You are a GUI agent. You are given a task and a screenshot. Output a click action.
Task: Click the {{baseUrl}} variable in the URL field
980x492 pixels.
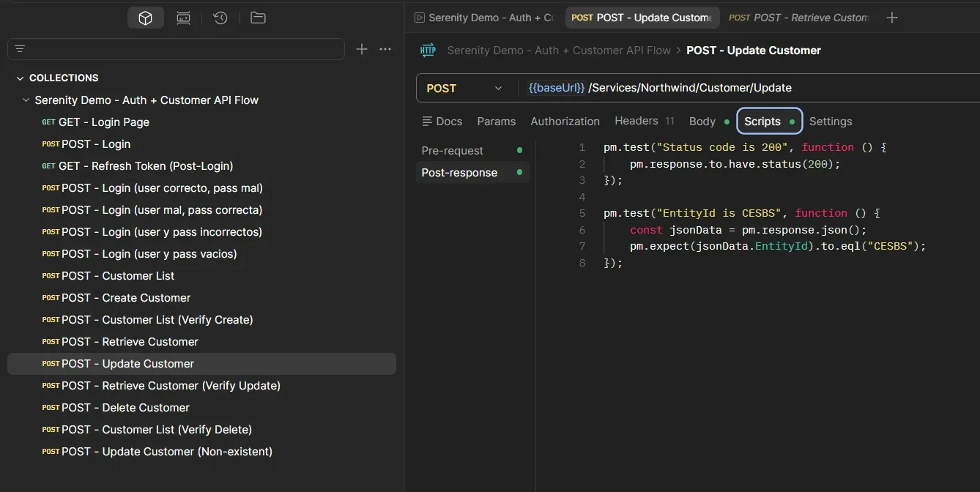pyautogui.click(x=555, y=87)
